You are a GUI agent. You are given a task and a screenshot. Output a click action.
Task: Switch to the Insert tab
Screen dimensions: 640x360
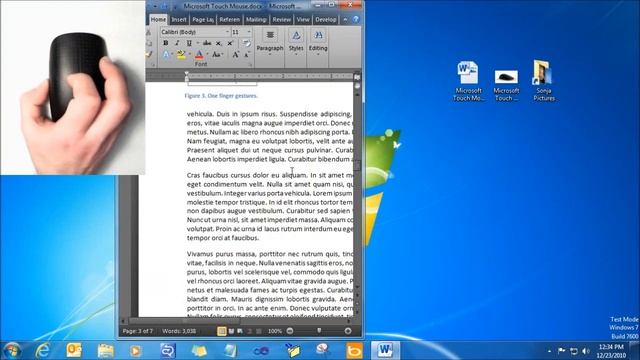click(x=179, y=20)
